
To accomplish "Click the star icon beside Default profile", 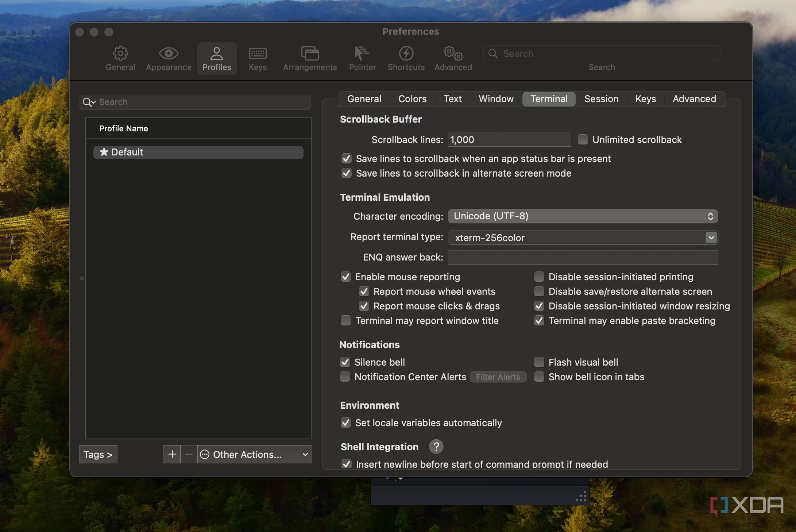I will point(104,152).
